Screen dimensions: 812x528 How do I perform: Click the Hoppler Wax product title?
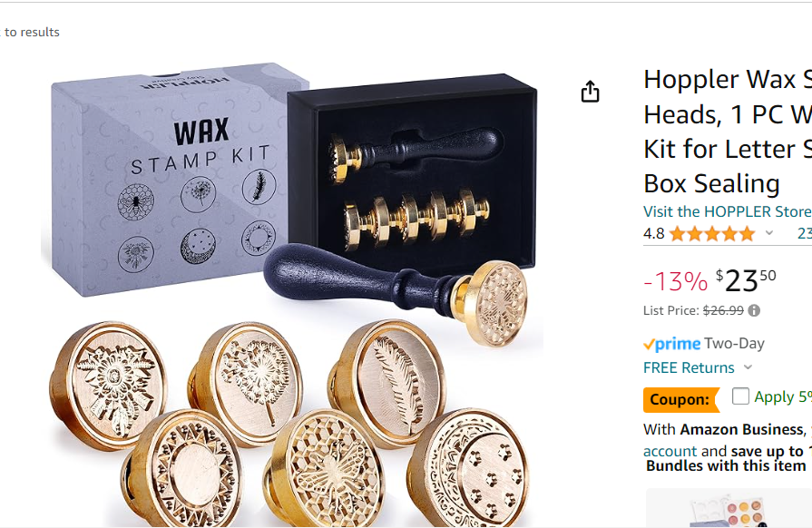click(x=728, y=132)
